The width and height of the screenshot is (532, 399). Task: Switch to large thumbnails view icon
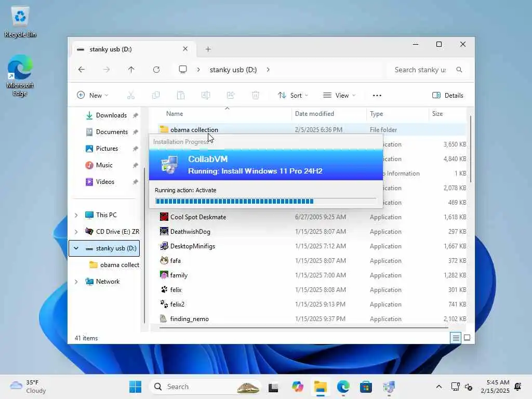click(x=467, y=338)
